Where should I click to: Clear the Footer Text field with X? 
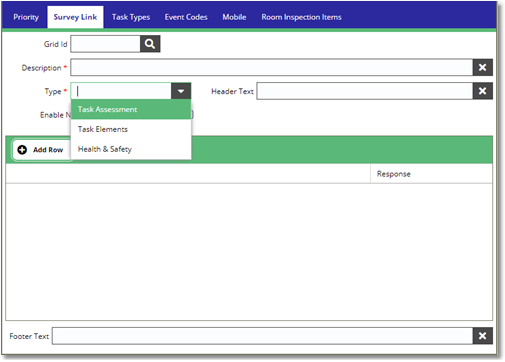pos(482,336)
